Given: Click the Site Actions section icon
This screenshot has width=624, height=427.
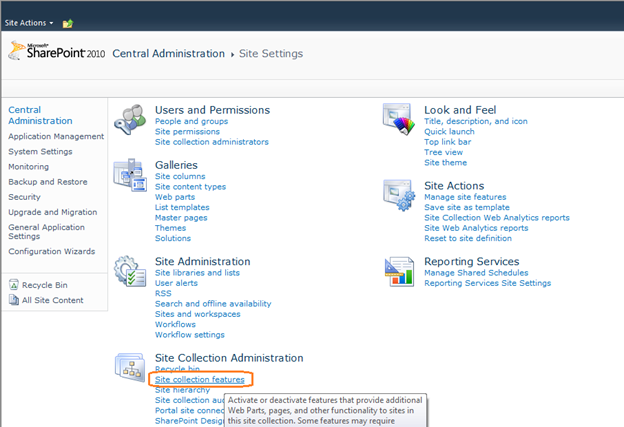Looking at the screenshot, I should pos(399,195).
